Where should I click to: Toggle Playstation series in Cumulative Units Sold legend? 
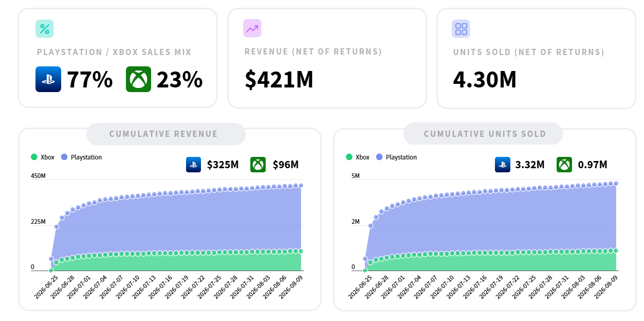coord(396,157)
